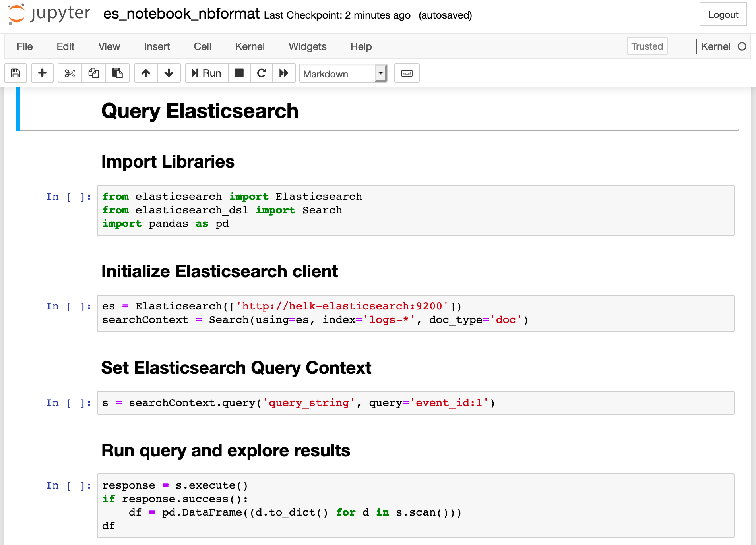Cut the selected cell with scissors icon

pos(69,73)
